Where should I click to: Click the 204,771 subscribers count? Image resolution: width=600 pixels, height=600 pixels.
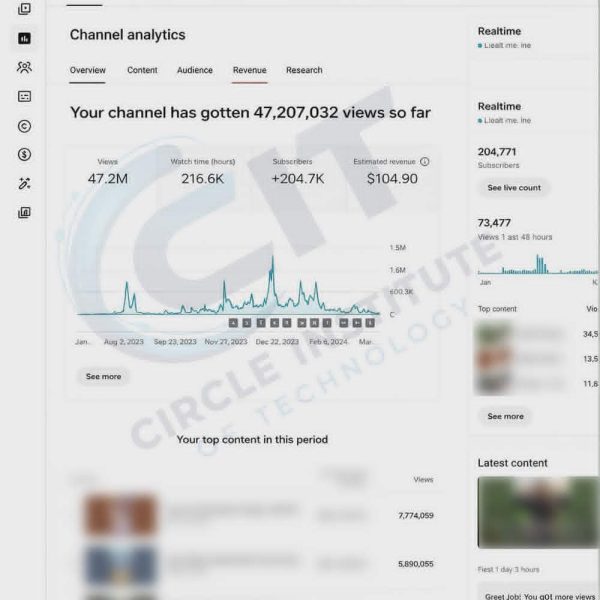pyautogui.click(x=497, y=152)
